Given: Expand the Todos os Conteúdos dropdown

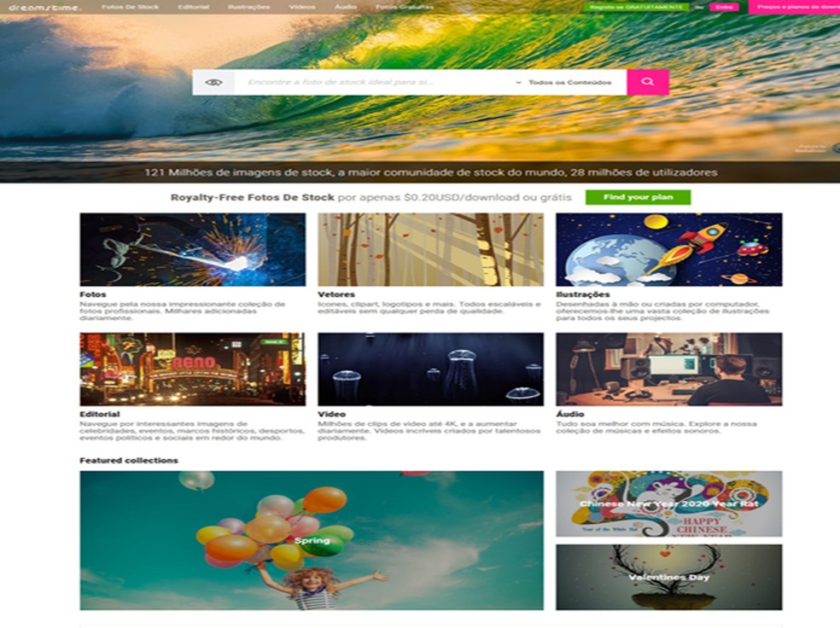Looking at the screenshot, I should 565,83.
